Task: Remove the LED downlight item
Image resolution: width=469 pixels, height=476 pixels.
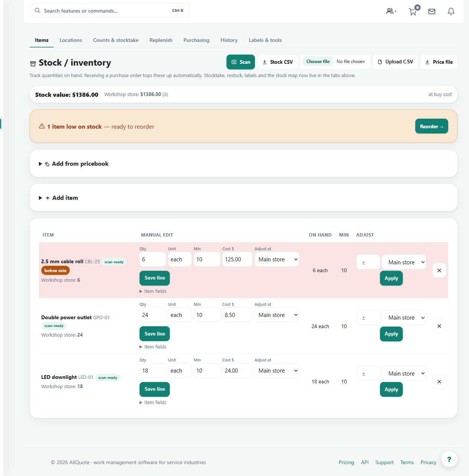Action: (439, 381)
